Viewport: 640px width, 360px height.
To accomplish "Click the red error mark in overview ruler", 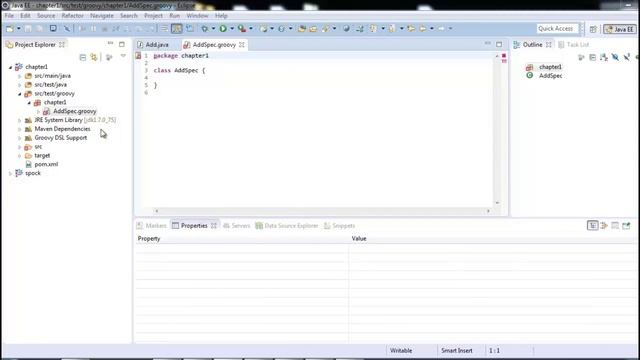I will tap(504, 56).
